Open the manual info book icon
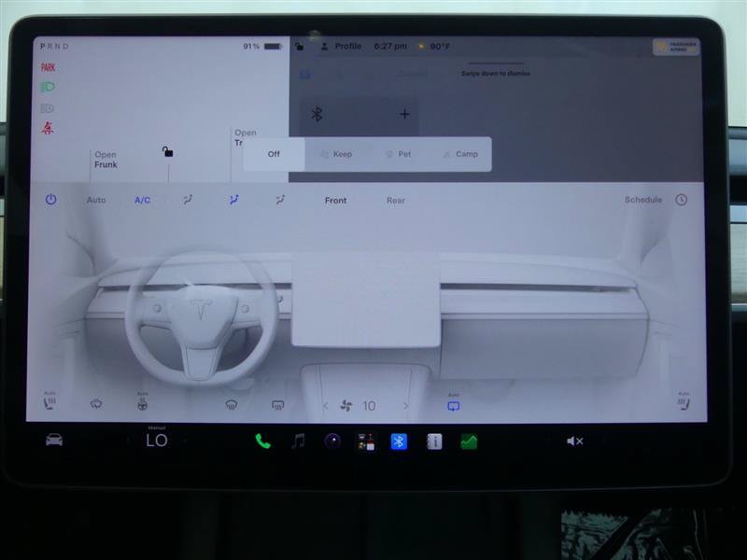The width and height of the screenshot is (747, 560). [x=434, y=441]
